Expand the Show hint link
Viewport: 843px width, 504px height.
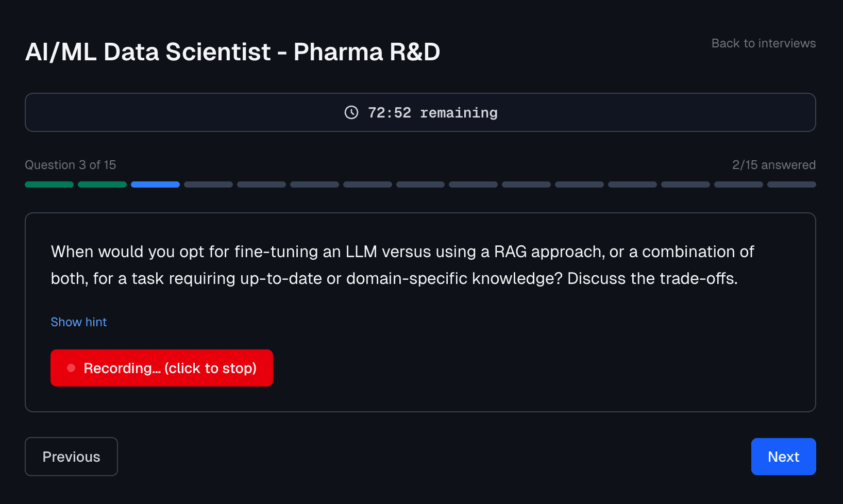(x=79, y=322)
